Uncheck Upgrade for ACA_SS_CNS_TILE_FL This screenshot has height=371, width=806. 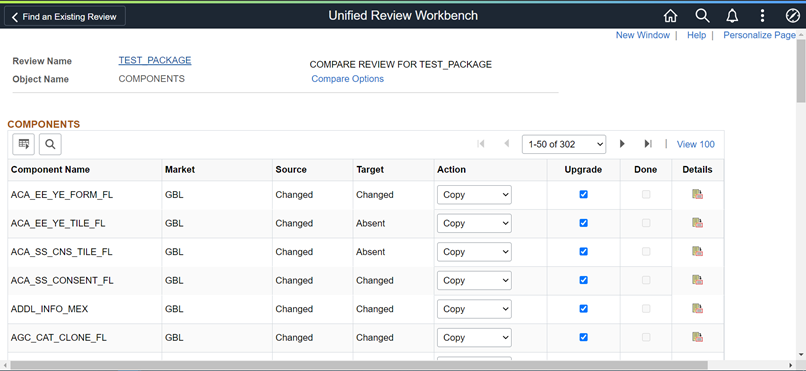tap(583, 251)
